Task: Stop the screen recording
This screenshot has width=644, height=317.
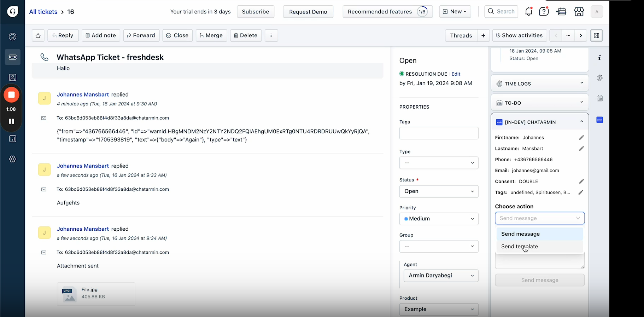Action: pyautogui.click(x=11, y=95)
